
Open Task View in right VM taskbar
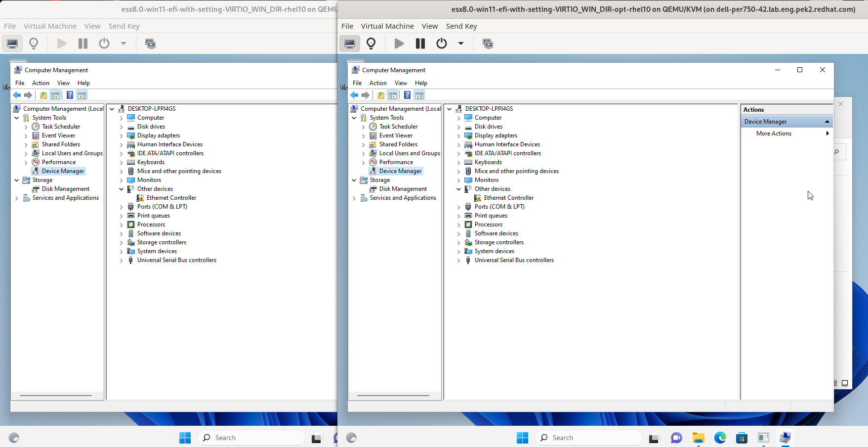click(x=655, y=438)
